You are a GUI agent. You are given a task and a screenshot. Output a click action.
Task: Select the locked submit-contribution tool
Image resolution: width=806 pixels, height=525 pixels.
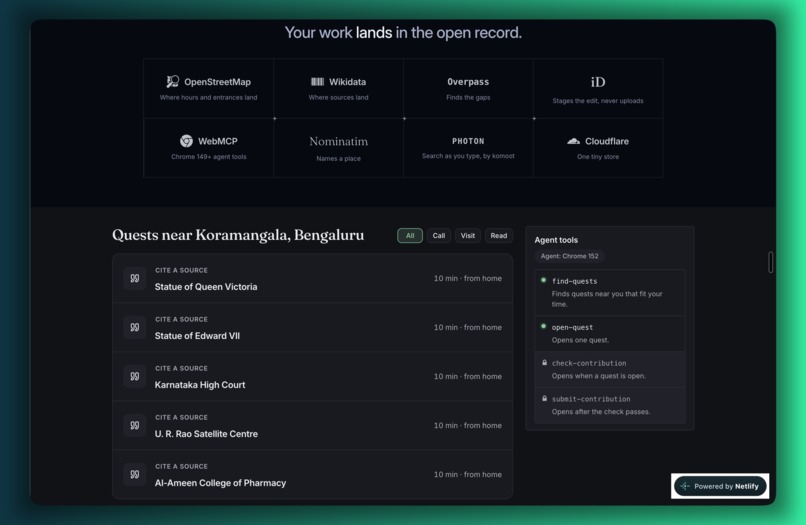tap(610, 405)
